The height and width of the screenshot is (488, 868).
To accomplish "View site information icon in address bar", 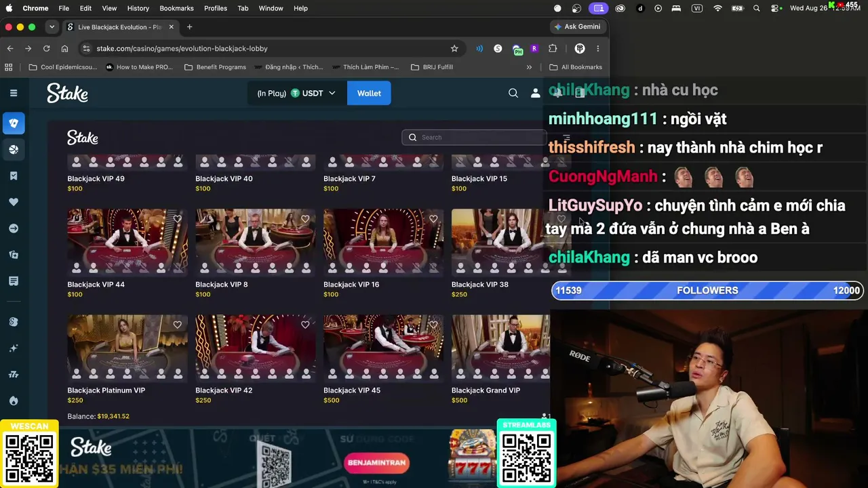I will point(85,48).
